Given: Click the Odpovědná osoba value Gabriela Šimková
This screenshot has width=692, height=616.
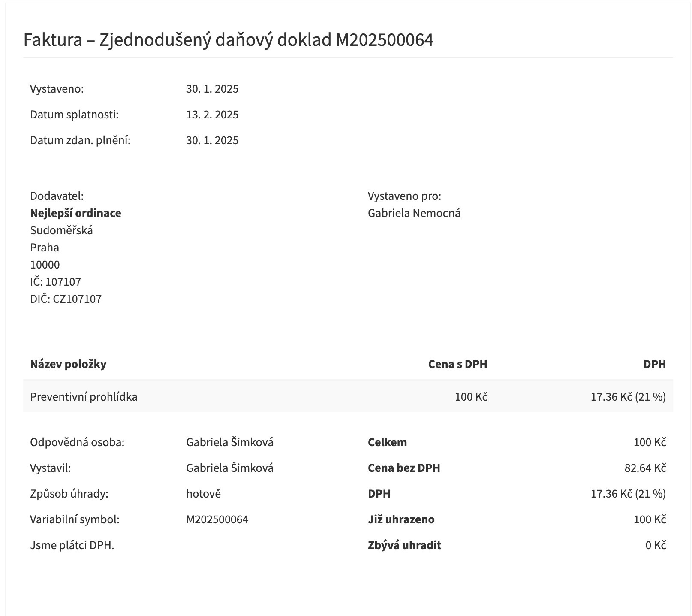Looking at the screenshot, I should [229, 442].
